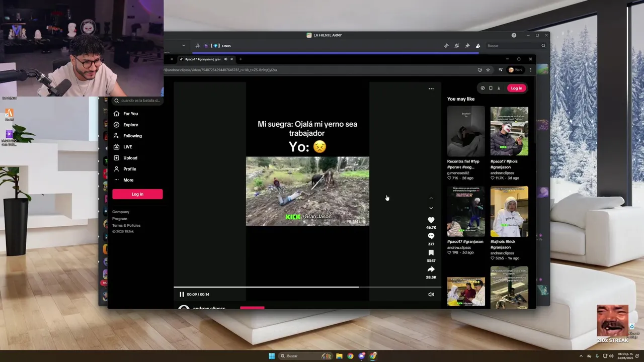
Task: Click the compass icon near Log in
Action: 482,88
